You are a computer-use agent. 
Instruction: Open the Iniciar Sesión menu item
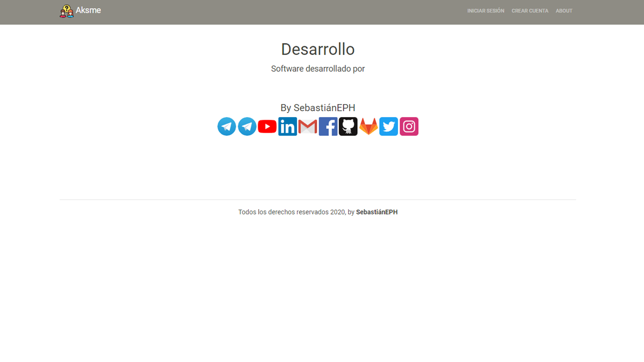pos(486,11)
